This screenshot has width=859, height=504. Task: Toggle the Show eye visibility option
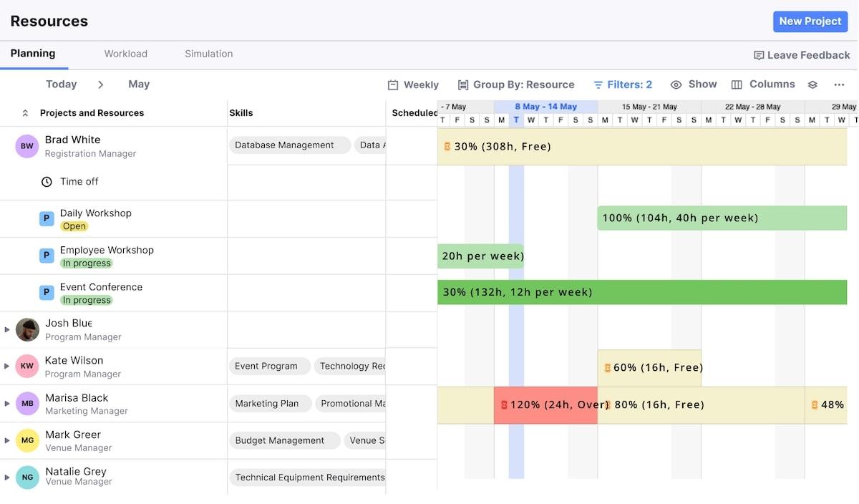click(x=693, y=84)
